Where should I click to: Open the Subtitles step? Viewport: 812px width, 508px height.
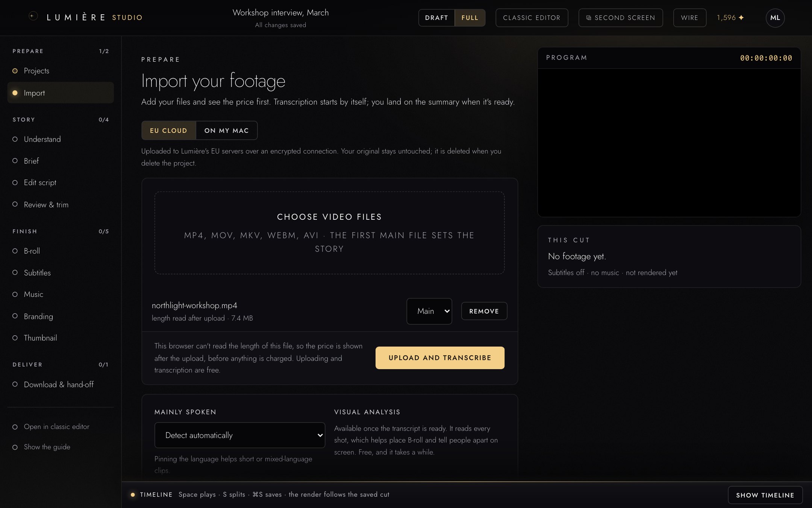61,272
